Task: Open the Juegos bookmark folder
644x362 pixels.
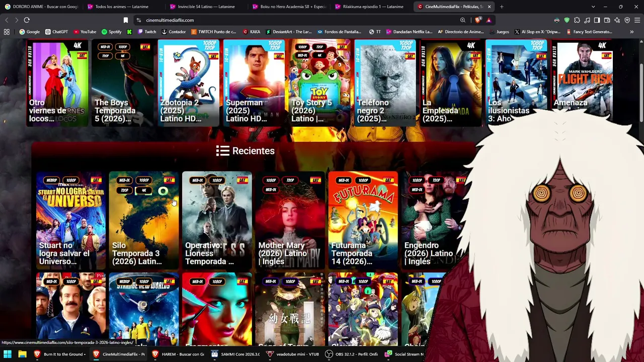Action: coord(499,32)
